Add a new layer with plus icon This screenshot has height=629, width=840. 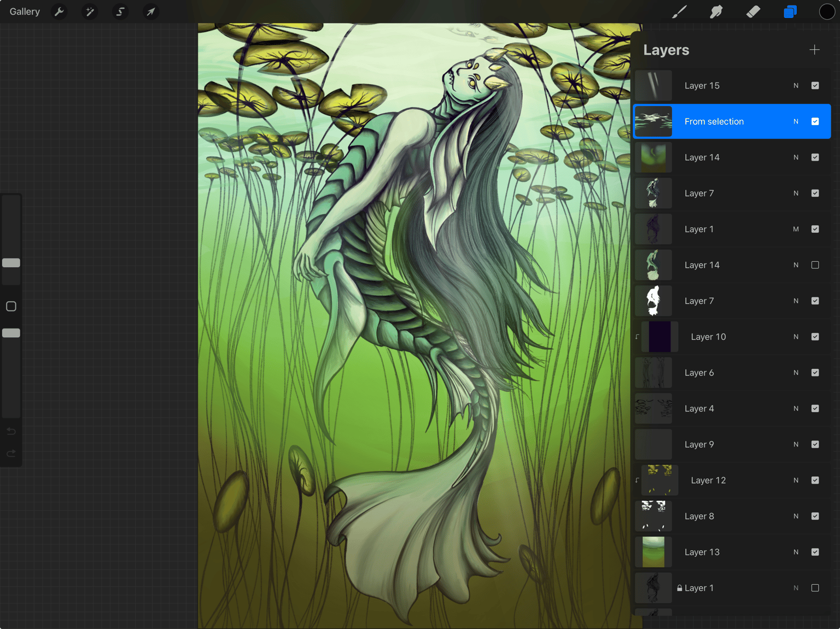(x=814, y=50)
